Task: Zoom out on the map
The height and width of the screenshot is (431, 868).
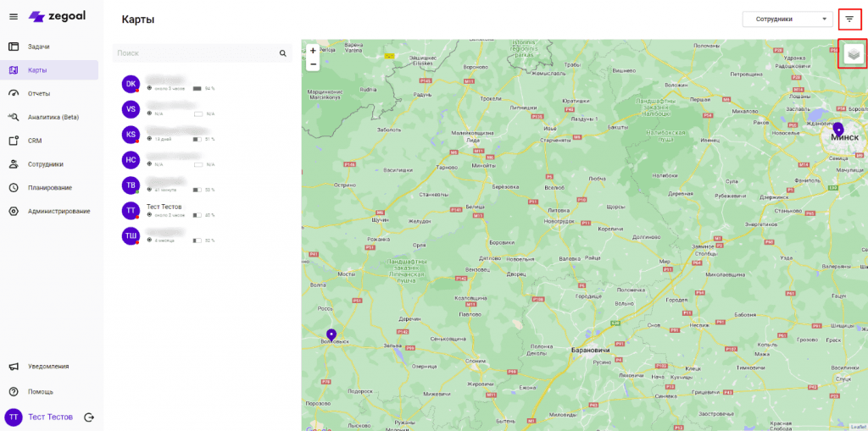Action: 313,64
